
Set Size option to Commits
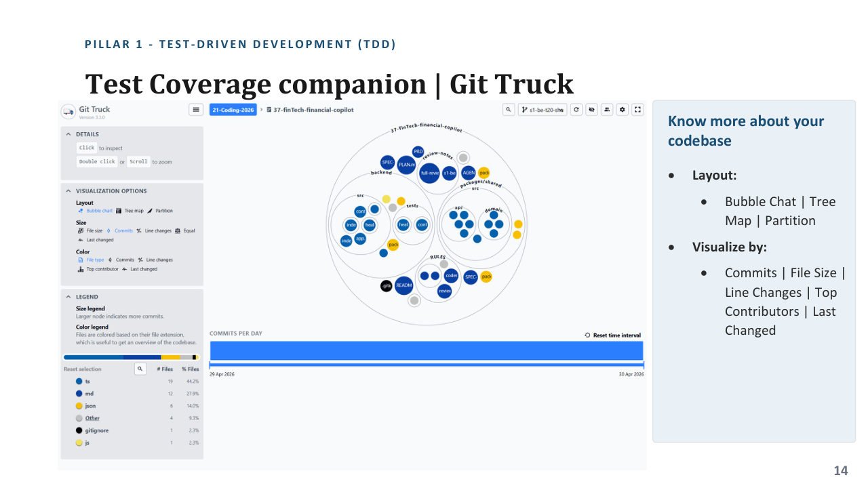point(119,230)
